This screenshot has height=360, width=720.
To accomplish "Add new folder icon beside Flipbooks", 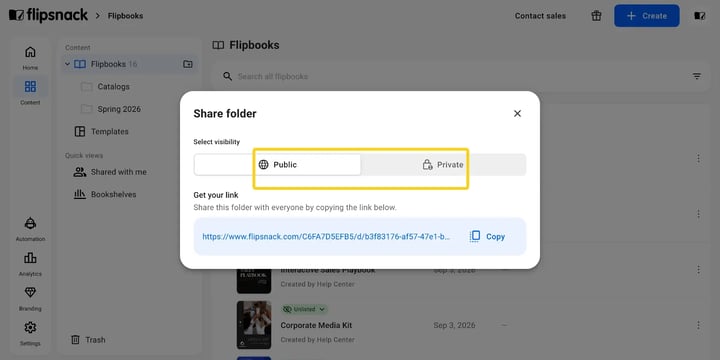I will [188, 64].
